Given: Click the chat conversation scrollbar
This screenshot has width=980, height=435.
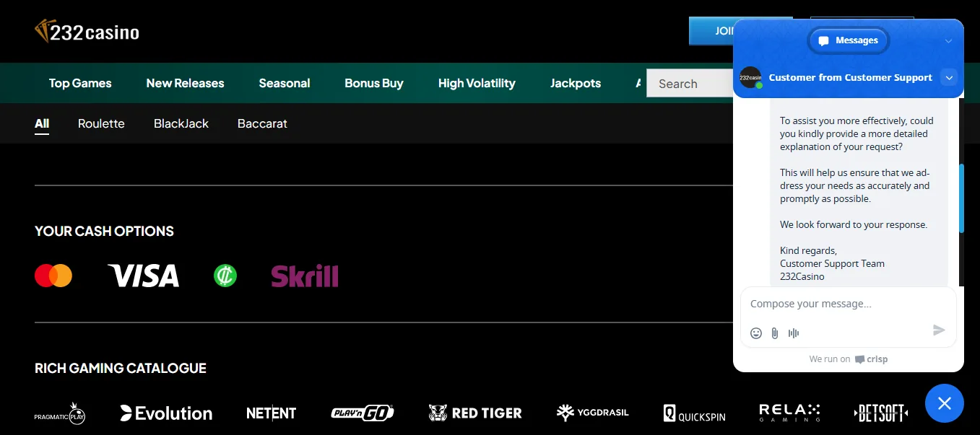Looking at the screenshot, I should [961, 198].
